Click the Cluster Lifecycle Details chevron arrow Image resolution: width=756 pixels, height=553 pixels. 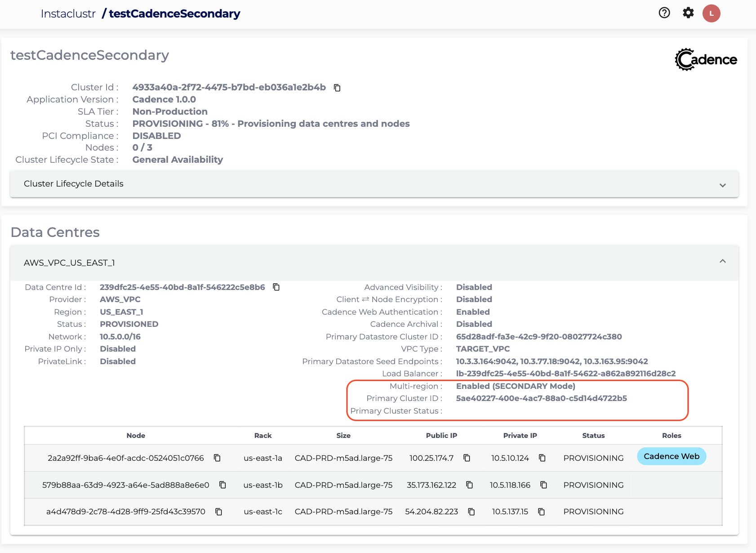point(722,185)
